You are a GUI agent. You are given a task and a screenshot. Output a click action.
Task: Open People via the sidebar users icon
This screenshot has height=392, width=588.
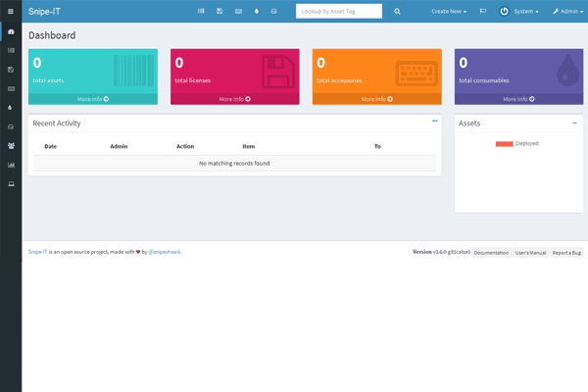(x=11, y=145)
